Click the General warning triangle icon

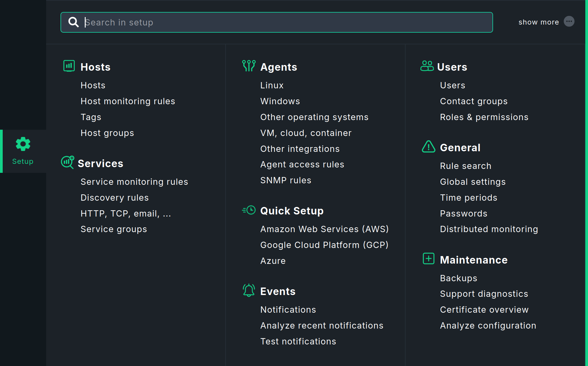[428, 147]
